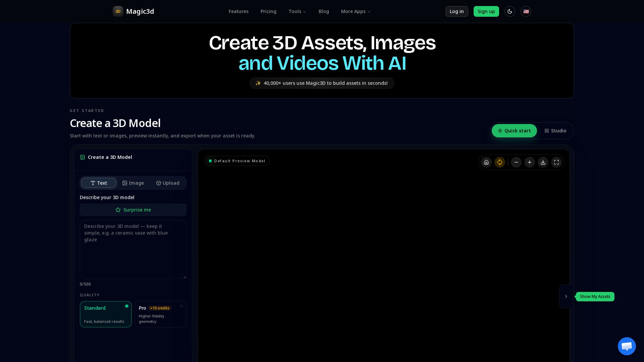Select the Image input tab
This screenshot has width=644, height=362.
(x=133, y=183)
